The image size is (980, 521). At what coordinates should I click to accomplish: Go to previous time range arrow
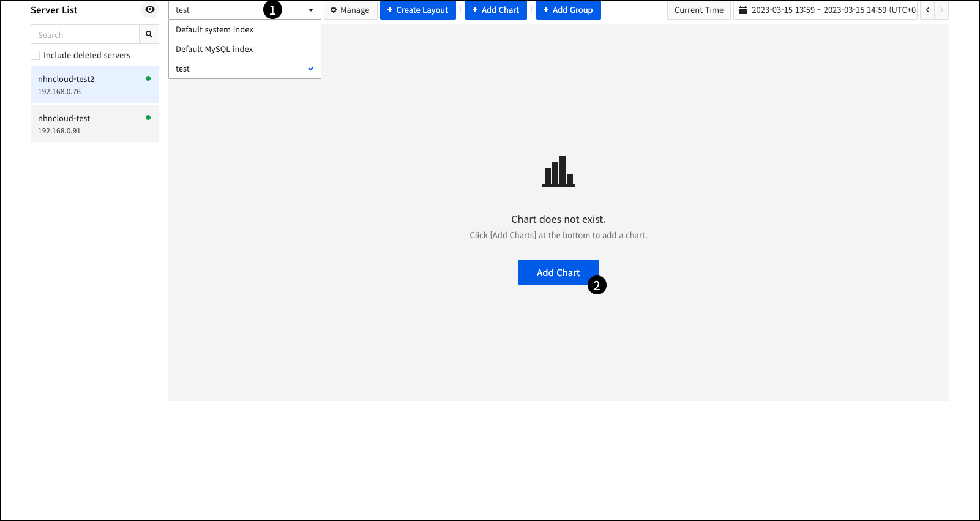tap(927, 10)
